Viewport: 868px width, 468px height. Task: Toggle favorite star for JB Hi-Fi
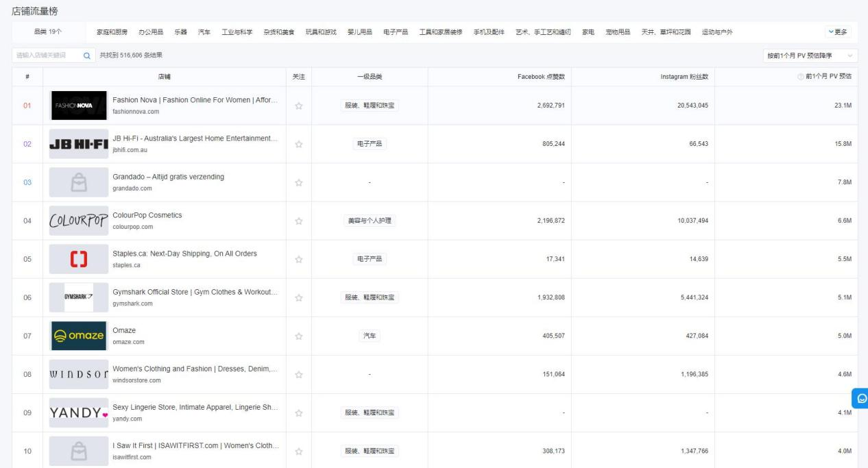tap(298, 145)
